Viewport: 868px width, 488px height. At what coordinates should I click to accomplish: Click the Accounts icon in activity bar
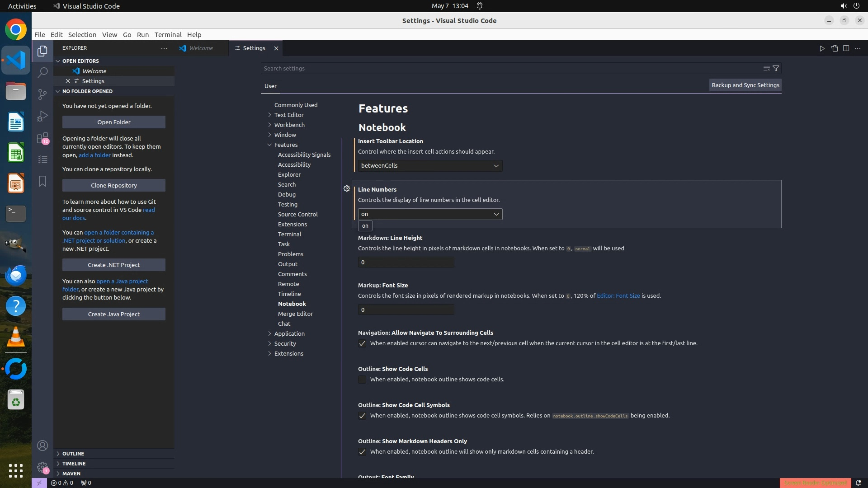42,446
